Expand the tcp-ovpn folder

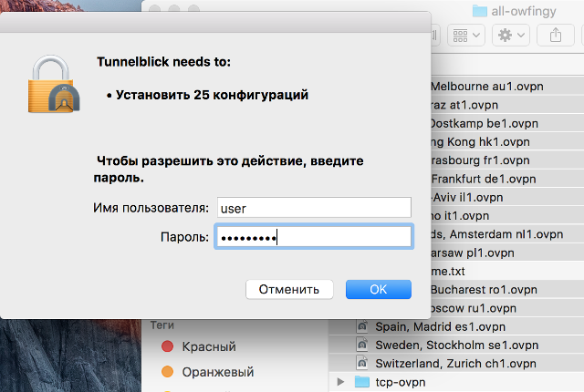pyautogui.click(x=340, y=382)
